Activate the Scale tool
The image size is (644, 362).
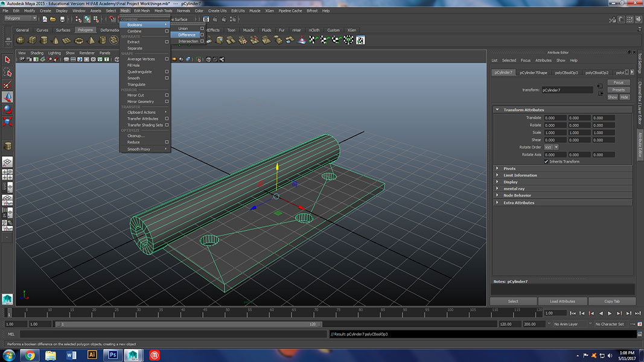(x=7, y=121)
